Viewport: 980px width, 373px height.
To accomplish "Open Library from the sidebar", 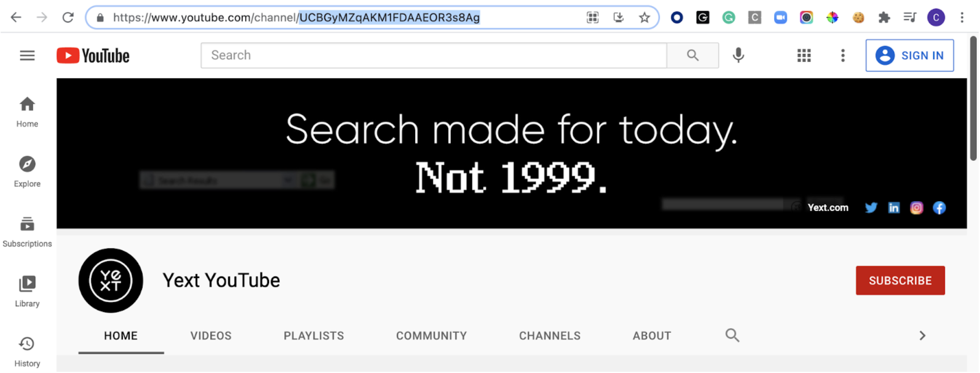I will 27,291.
